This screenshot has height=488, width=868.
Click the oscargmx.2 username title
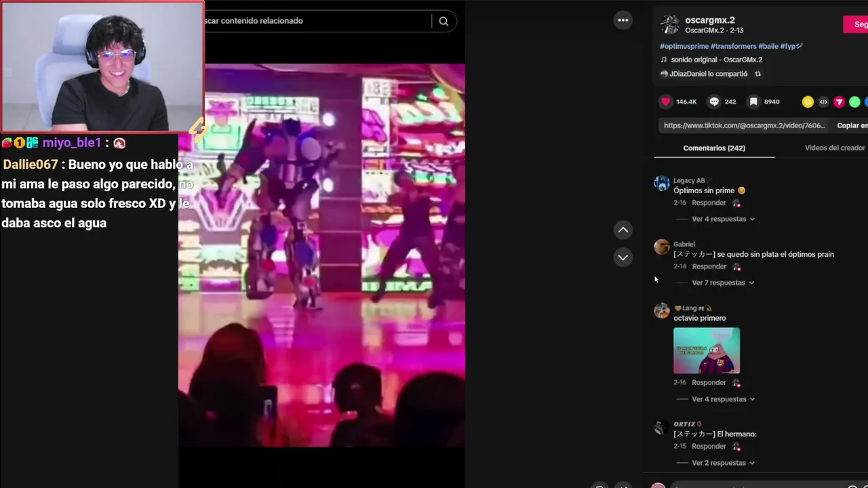[709, 20]
